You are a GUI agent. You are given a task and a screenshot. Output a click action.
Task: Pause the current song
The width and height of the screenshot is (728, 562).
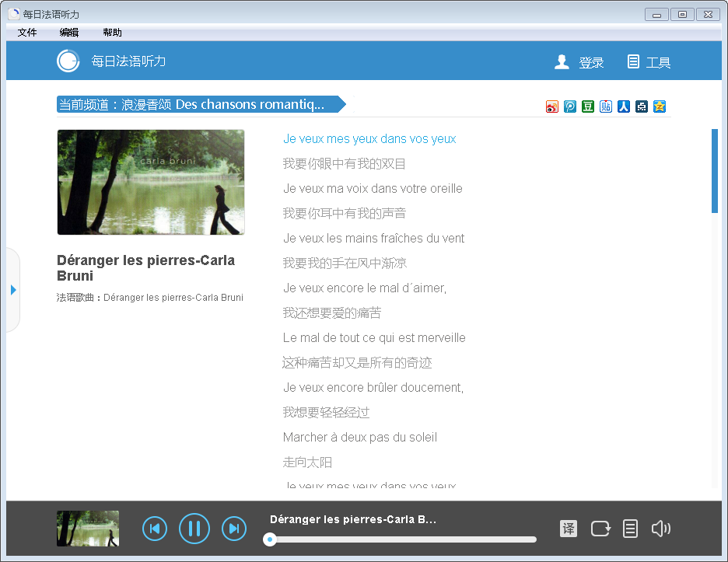[x=194, y=529]
